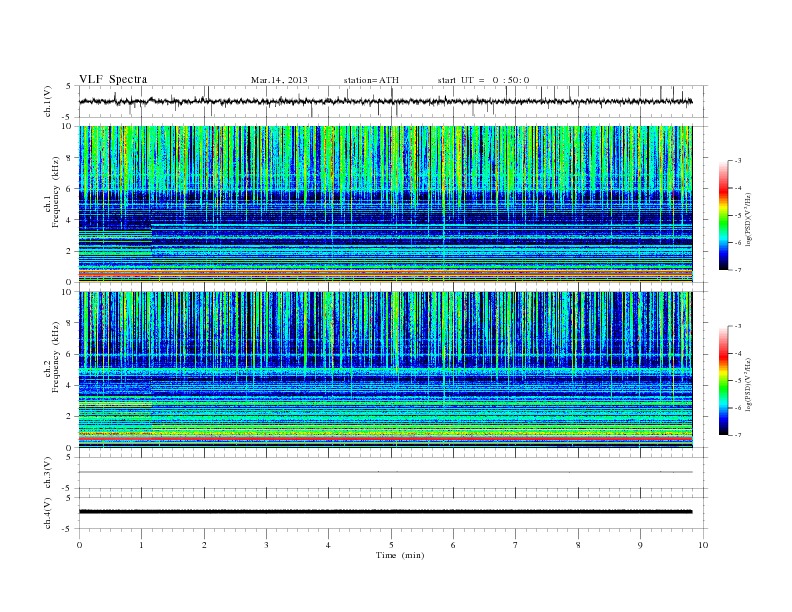Click inside the ch.1 spectrogram panel
792x612 pixels.
pyautogui.click(x=385, y=204)
